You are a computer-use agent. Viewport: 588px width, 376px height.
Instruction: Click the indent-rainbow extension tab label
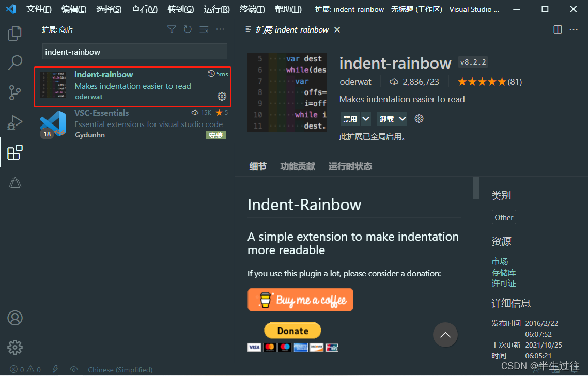click(x=292, y=29)
